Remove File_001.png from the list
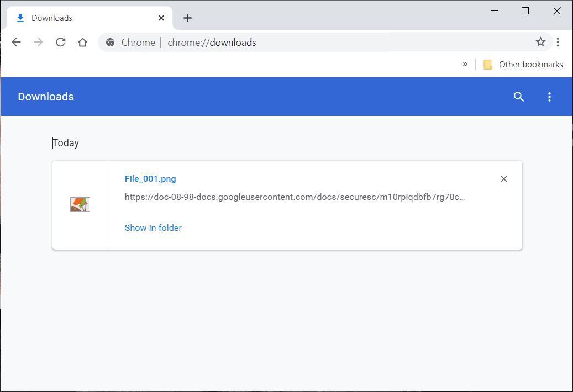The image size is (573, 392). 503,179
